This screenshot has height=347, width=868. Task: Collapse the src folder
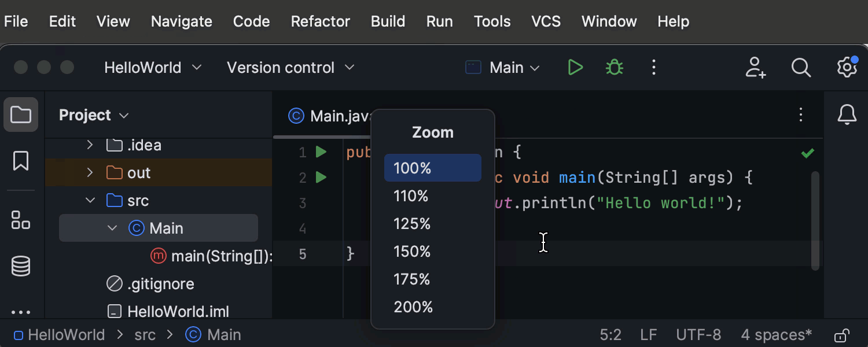(90, 200)
